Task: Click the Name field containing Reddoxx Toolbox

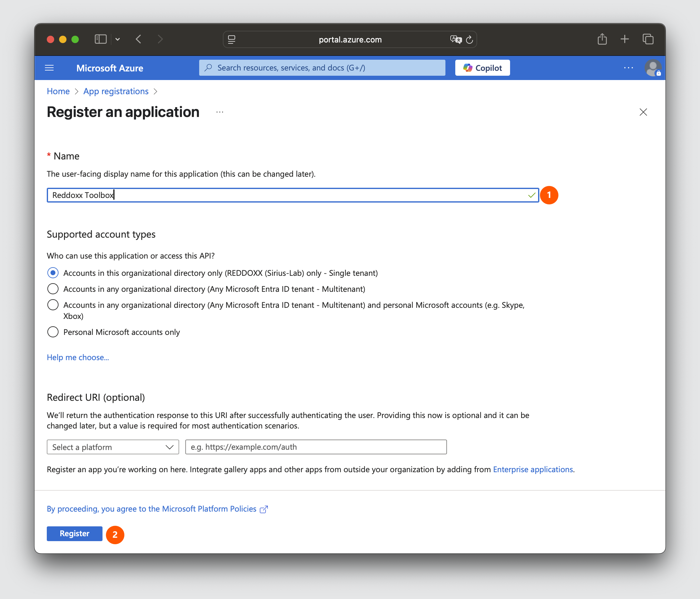Action: (293, 195)
